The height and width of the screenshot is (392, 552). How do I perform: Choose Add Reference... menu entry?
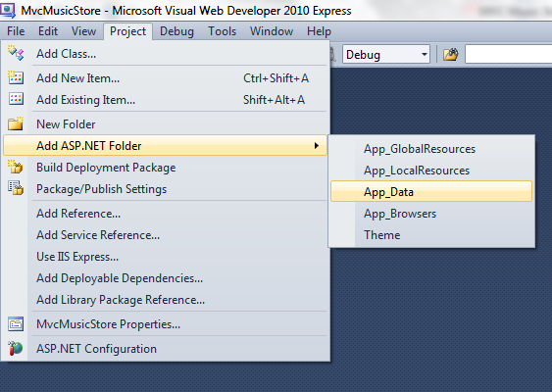pos(165,214)
